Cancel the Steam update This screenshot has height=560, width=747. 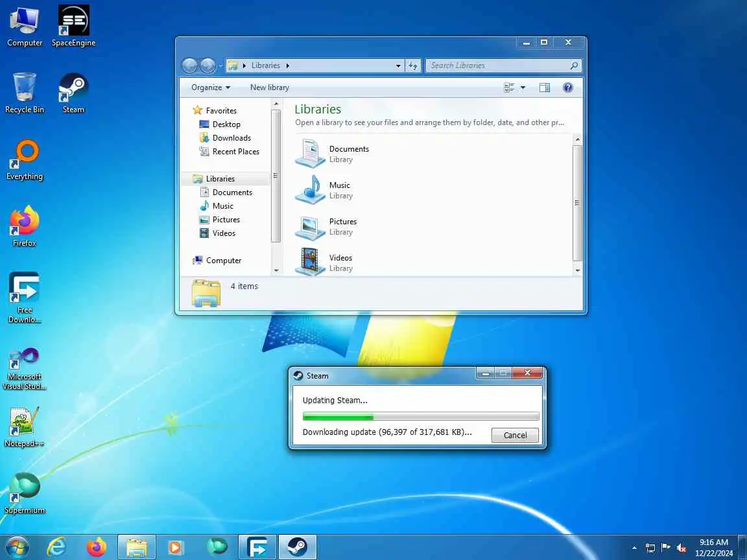515,435
